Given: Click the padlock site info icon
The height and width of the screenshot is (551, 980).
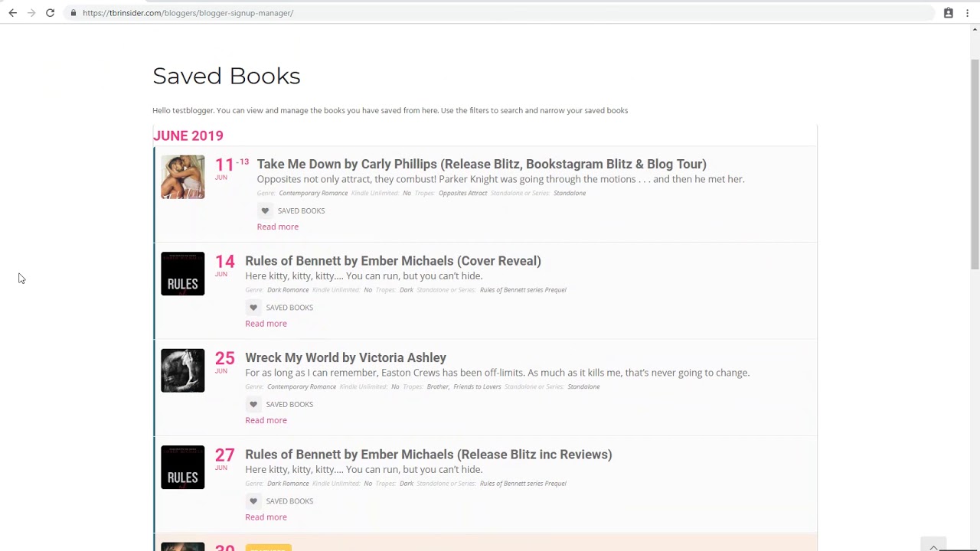Looking at the screenshot, I should click(x=73, y=13).
